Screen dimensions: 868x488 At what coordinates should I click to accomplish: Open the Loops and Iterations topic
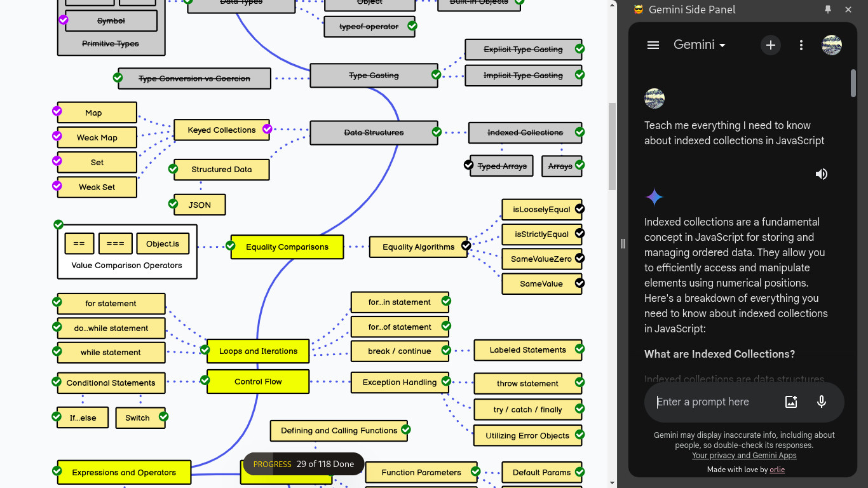pyautogui.click(x=258, y=351)
